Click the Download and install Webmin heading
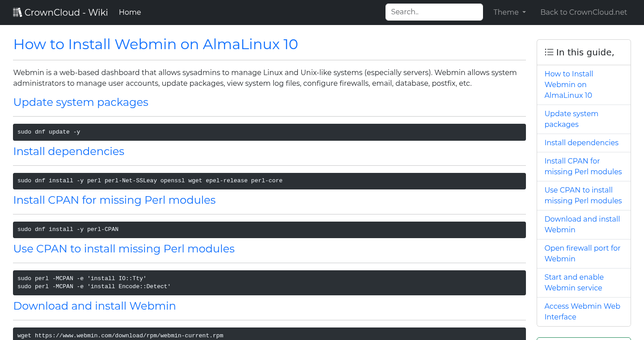 94,306
